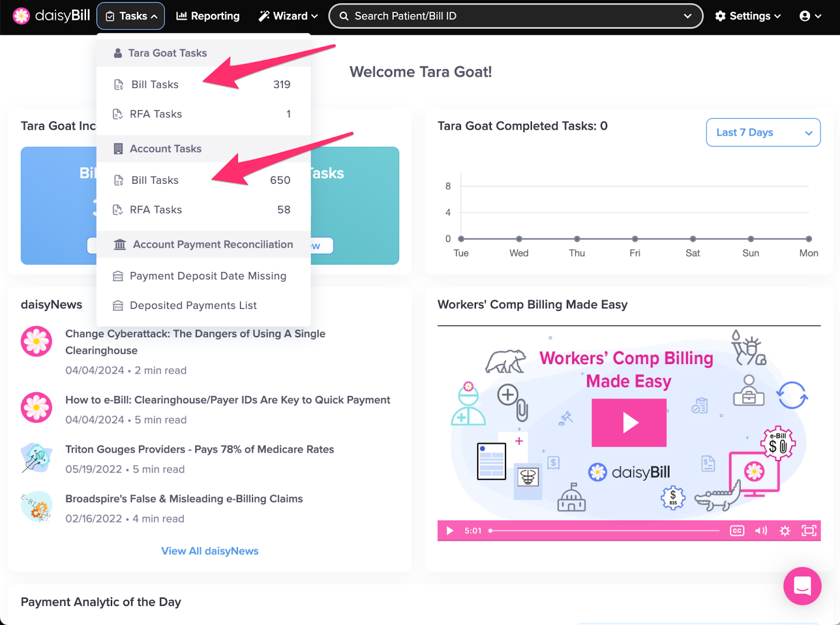Click the Tara Goat Tasks person icon

[x=118, y=53]
